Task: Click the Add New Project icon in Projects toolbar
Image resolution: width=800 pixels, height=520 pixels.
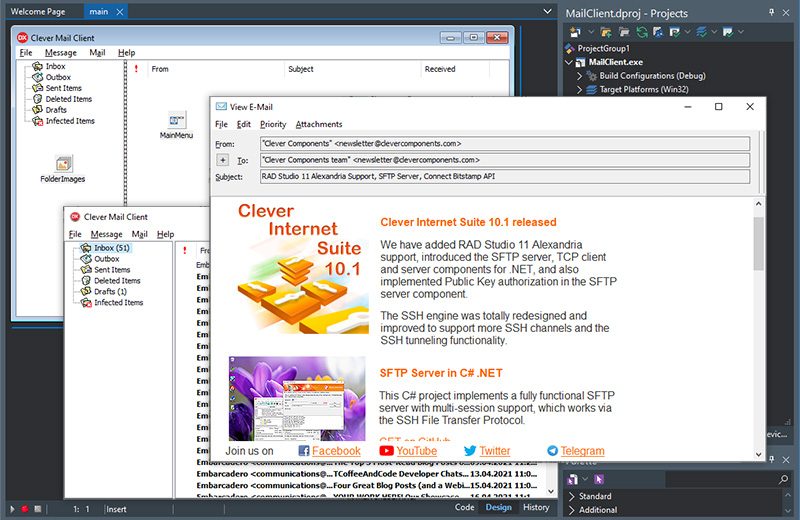Action: point(576,32)
